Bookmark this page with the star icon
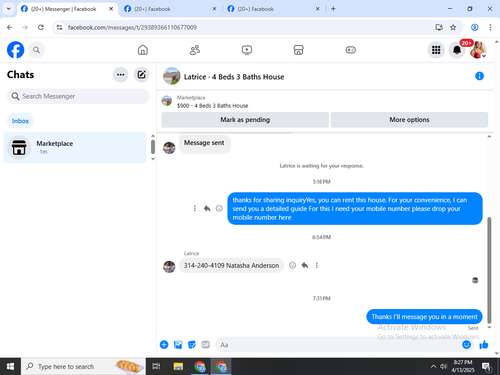Image resolution: width=500 pixels, height=375 pixels. (453, 27)
